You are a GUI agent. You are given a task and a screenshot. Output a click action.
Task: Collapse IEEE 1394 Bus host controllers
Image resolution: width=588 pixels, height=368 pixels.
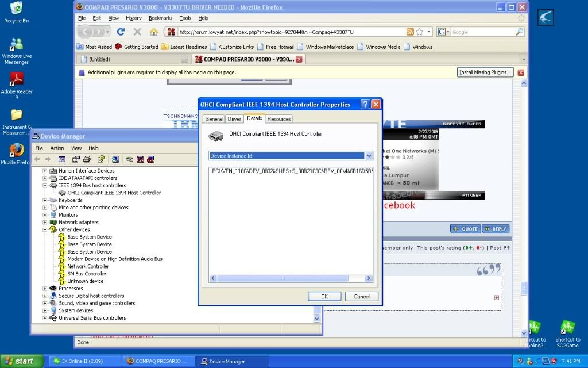(x=45, y=186)
